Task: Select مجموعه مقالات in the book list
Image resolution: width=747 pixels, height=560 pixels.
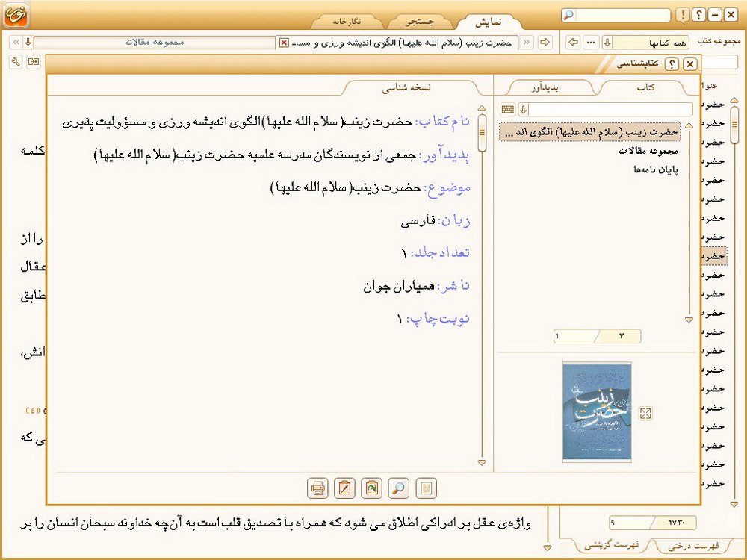Action: click(x=647, y=151)
